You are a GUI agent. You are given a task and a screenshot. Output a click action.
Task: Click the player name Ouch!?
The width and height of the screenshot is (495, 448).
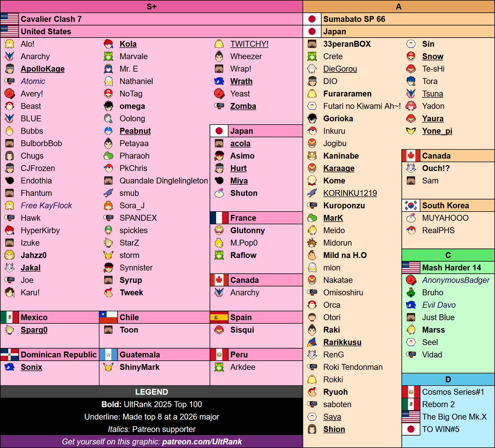tap(436, 168)
